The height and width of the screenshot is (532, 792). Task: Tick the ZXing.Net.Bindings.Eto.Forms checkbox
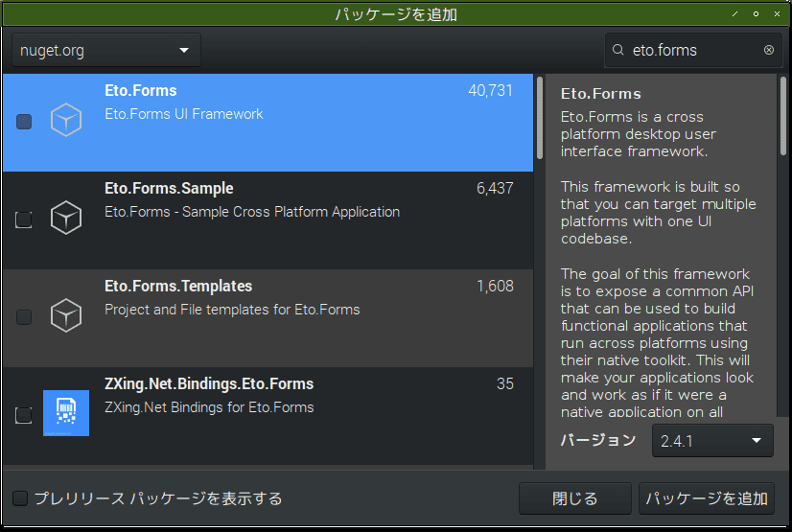coord(24,415)
